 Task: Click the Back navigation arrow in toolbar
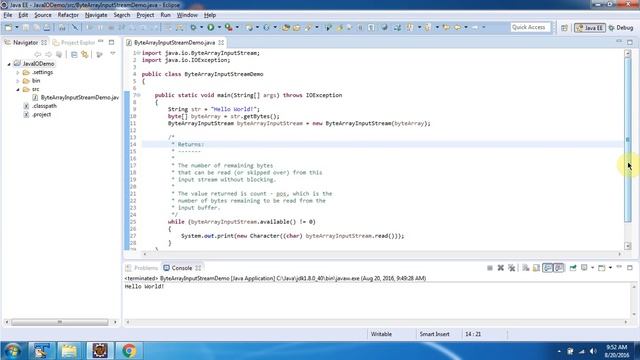(457, 27)
